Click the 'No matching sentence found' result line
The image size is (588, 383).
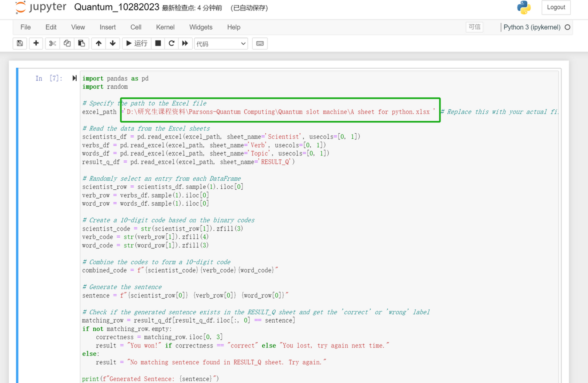tap(211, 362)
